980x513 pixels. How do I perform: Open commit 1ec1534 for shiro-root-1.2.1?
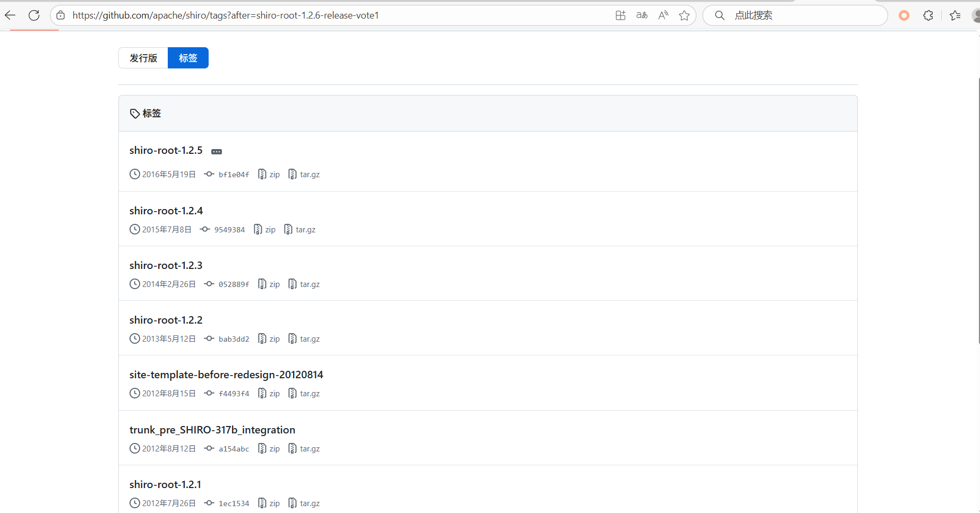point(234,503)
